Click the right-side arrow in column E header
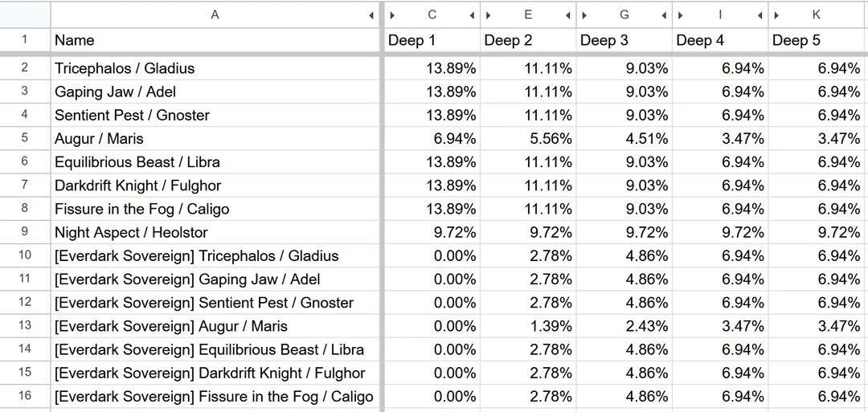 568,15
